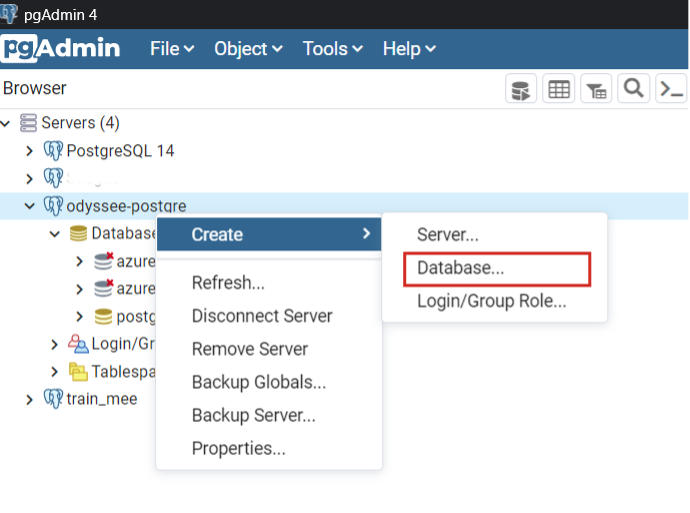The height and width of the screenshot is (513, 690).
Task: Select the odyssee-postgre tree row label
Action: 126,206
